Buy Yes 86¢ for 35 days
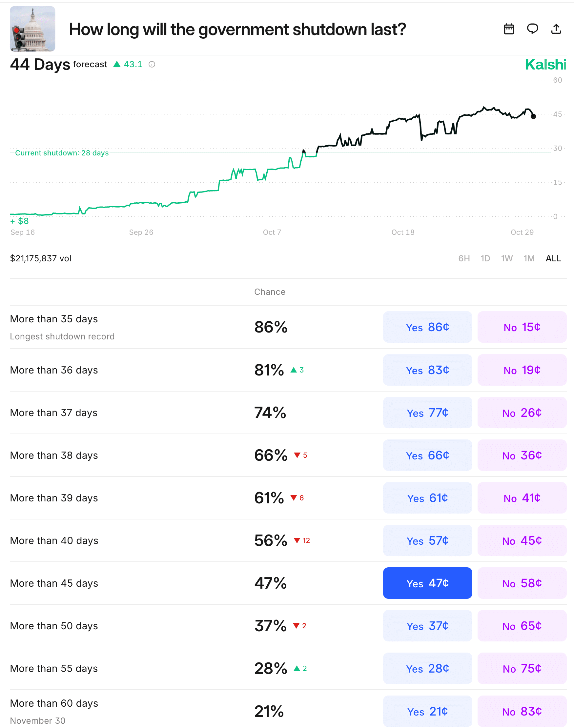Image resolution: width=574 pixels, height=728 pixels. pos(427,327)
